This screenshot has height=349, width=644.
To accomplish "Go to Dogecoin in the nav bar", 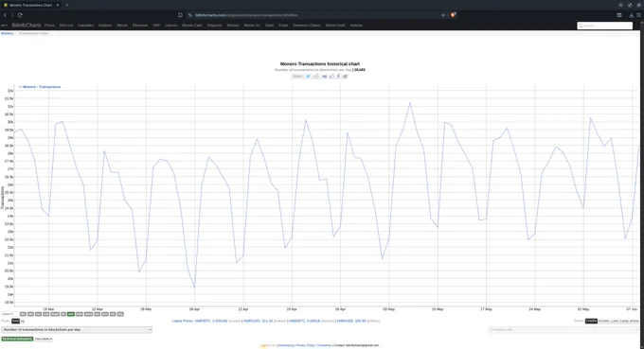I will click(214, 26).
